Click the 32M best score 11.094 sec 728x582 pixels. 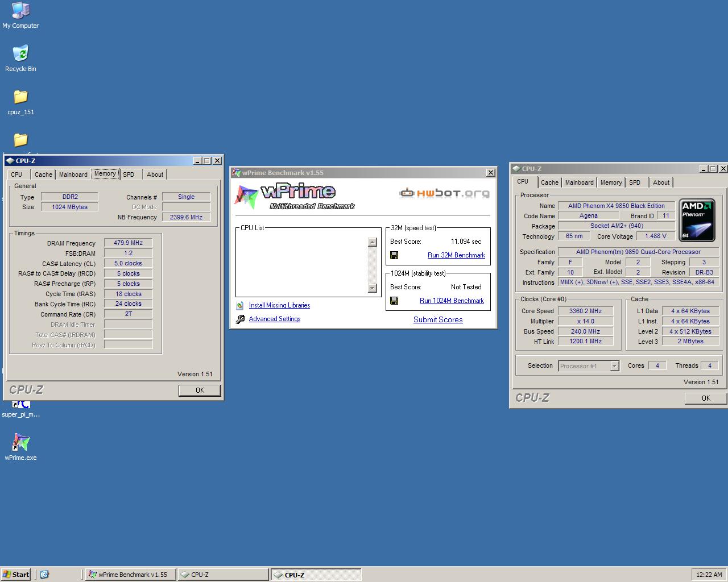coord(466,242)
